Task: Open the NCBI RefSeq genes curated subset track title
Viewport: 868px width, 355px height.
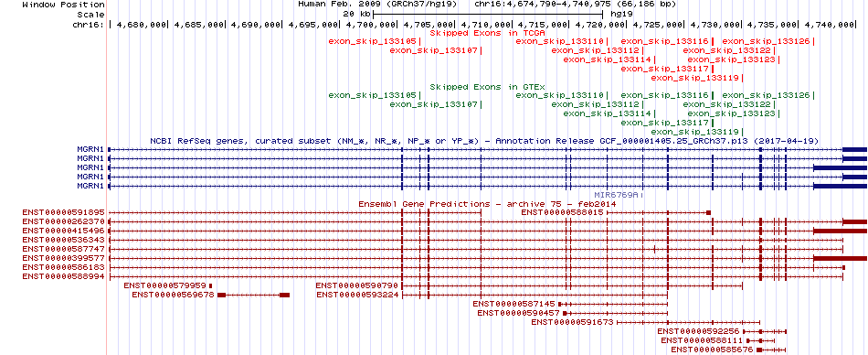Action: click(485, 141)
